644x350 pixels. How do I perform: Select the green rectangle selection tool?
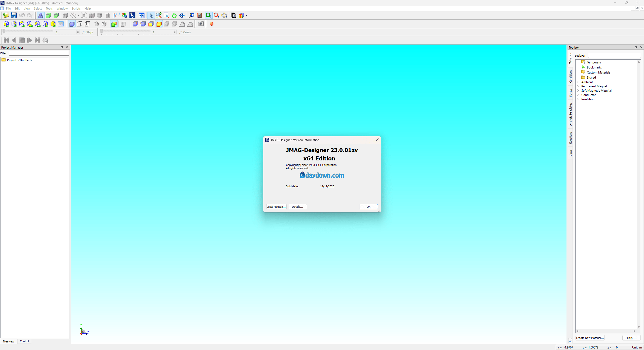[209, 15]
